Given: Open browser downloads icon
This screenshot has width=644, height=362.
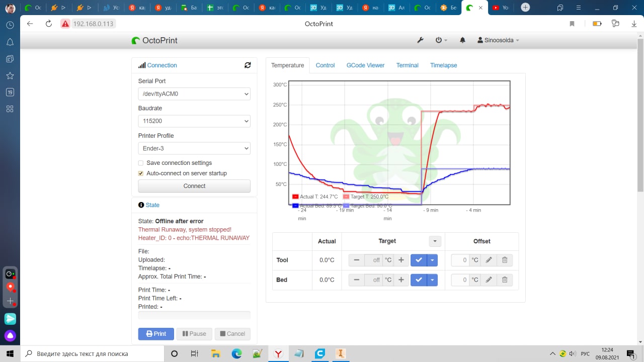Looking at the screenshot, I should point(634,24).
